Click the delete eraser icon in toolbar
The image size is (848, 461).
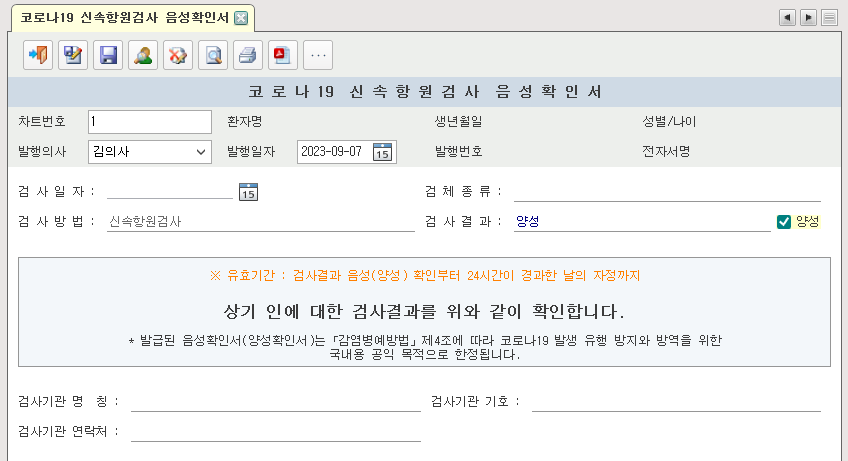(178, 55)
